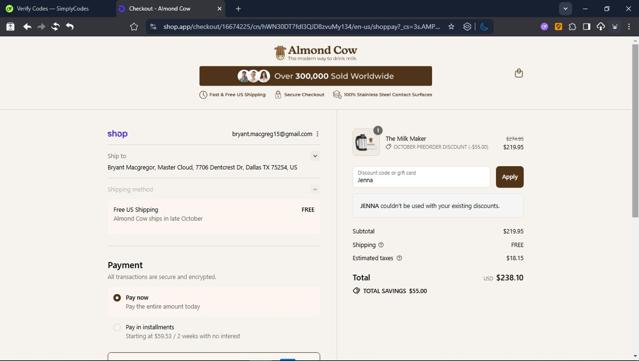Click the Total Savings tag icon
Image resolution: width=639 pixels, height=361 pixels.
click(356, 291)
